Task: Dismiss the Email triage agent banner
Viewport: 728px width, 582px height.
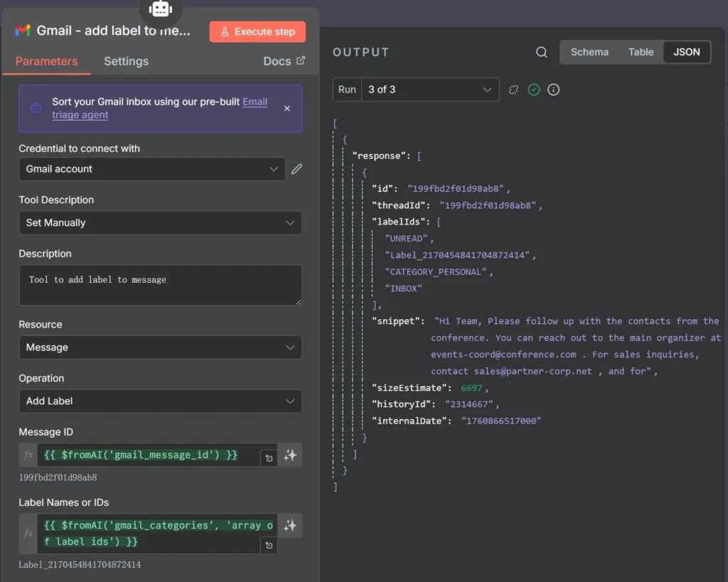Action: (x=287, y=109)
